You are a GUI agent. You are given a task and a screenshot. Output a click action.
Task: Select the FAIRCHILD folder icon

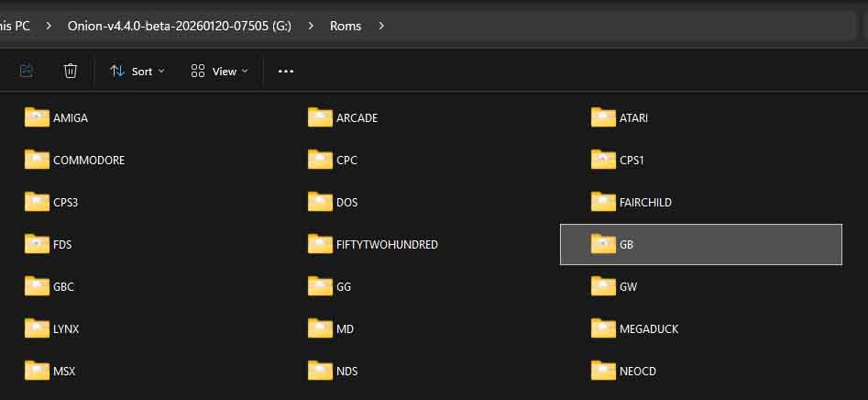603,202
